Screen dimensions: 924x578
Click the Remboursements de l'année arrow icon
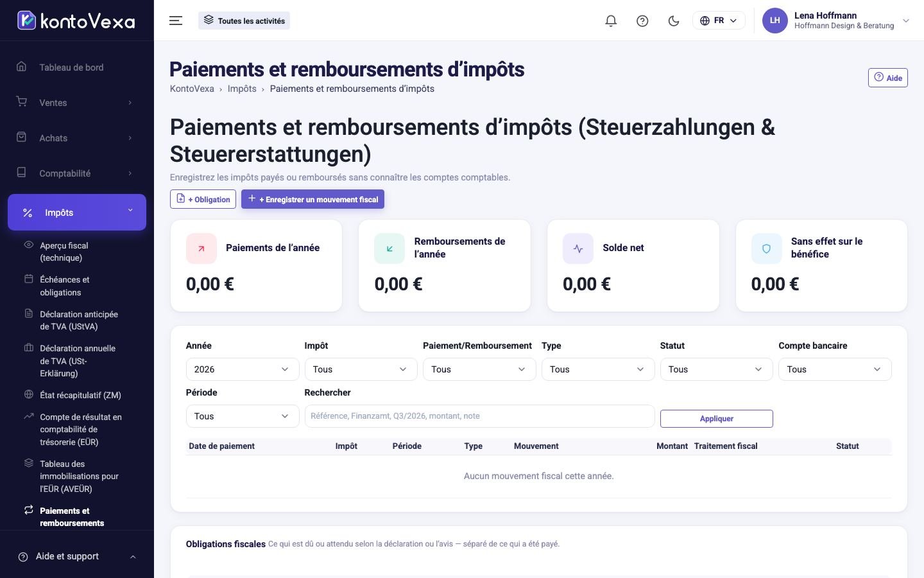pyautogui.click(x=389, y=249)
